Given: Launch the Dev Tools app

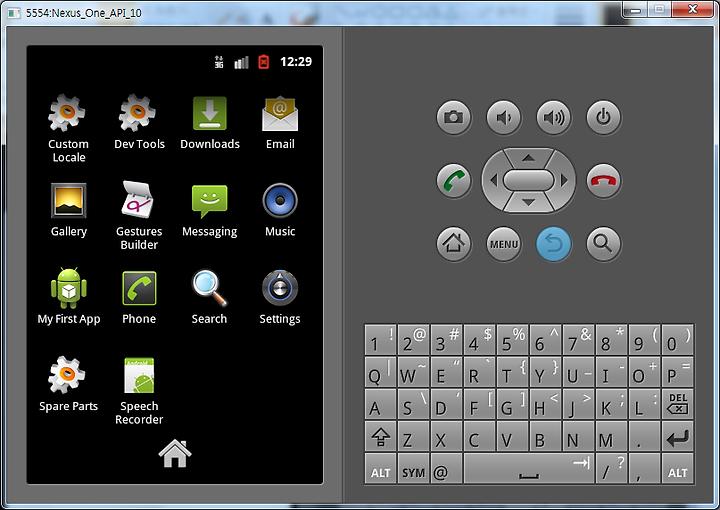Looking at the screenshot, I should tap(139, 122).
